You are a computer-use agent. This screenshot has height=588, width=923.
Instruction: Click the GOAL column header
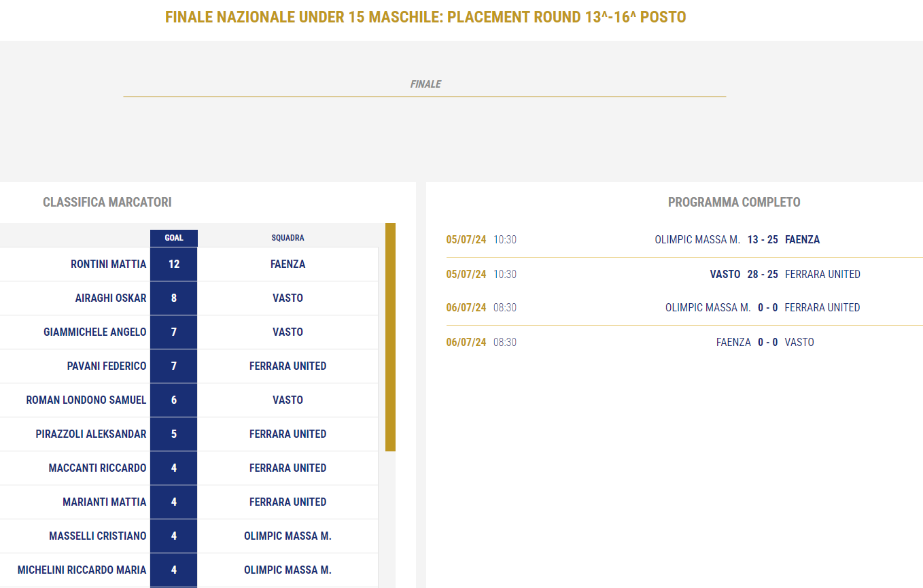[x=174, y=238]
